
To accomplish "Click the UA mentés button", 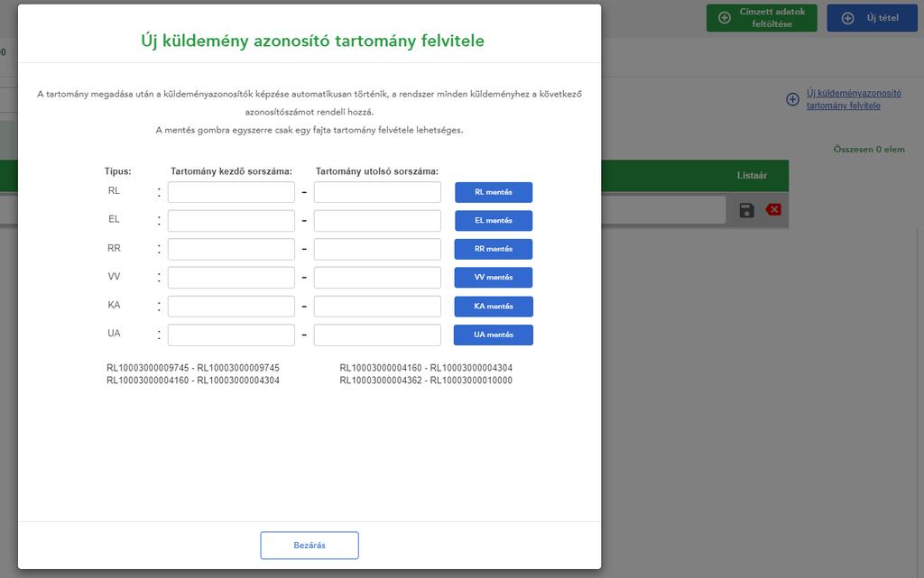I will (494, 335).
